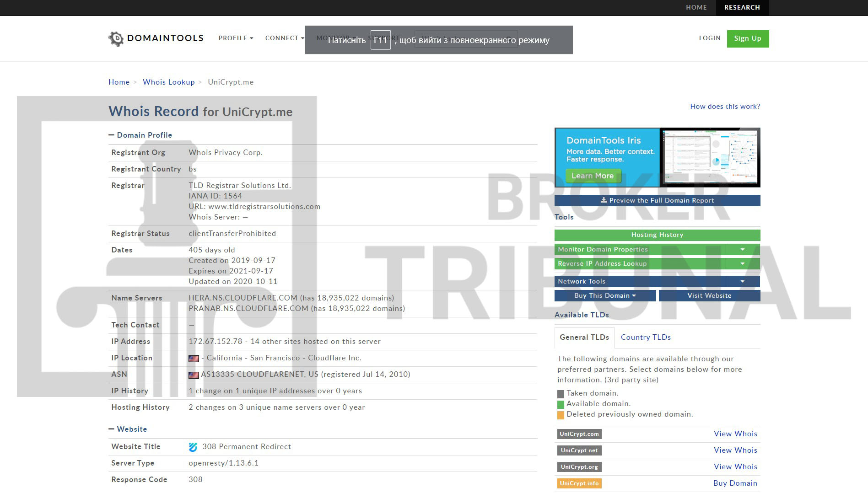This screenshot has height=493, width=868.
Task: Click the AS13335 CLOUDFLARENET ASN text
Action: click(x=259, y=375)
